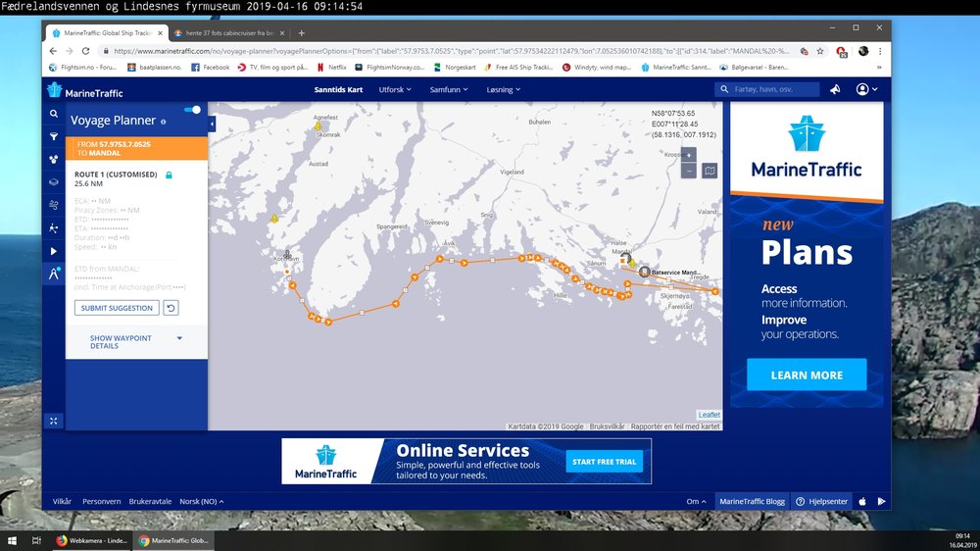
Task: Click the Google Play icon in footer
Action: pyautogui.click(x=881, y=501)
